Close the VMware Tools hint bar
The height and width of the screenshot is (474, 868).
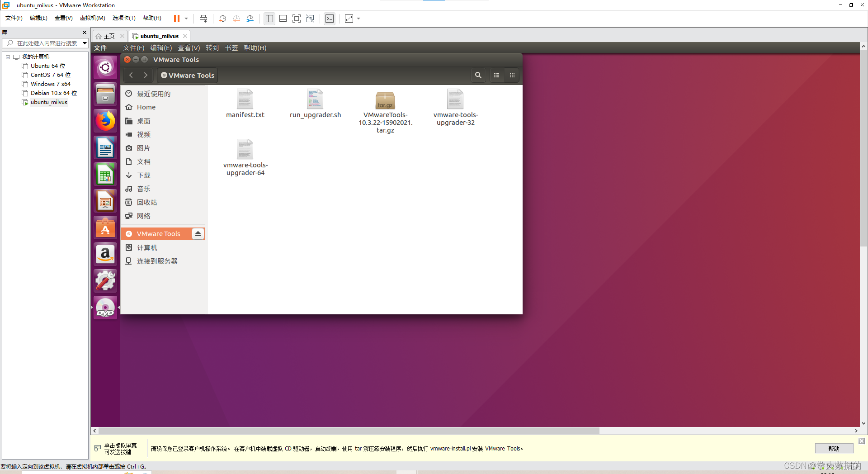(862, 441)
